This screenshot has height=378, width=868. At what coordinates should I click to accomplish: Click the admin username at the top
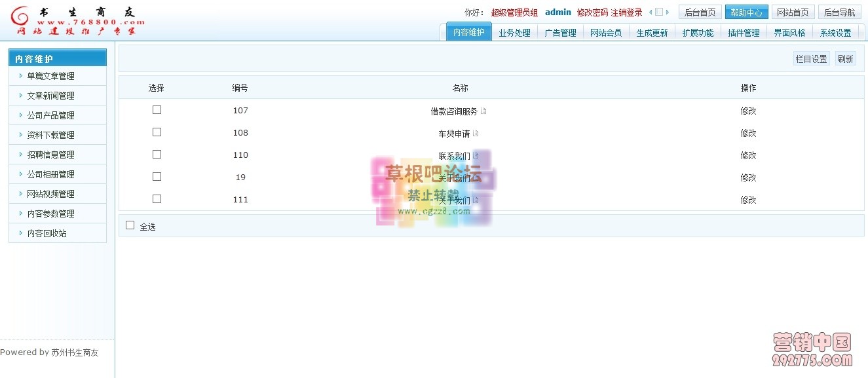tap(558, 11)
